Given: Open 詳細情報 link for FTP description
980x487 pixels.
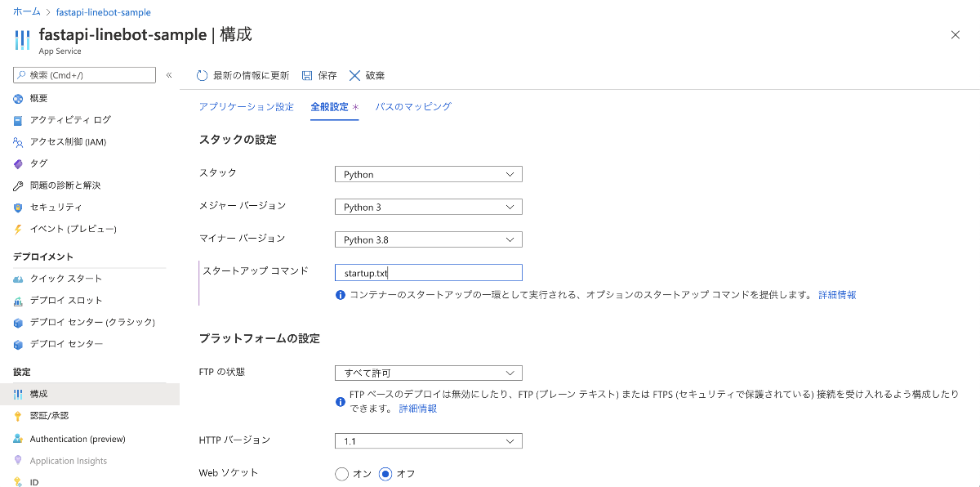Looking at the screenshot, I should click(x=417, y=409).
